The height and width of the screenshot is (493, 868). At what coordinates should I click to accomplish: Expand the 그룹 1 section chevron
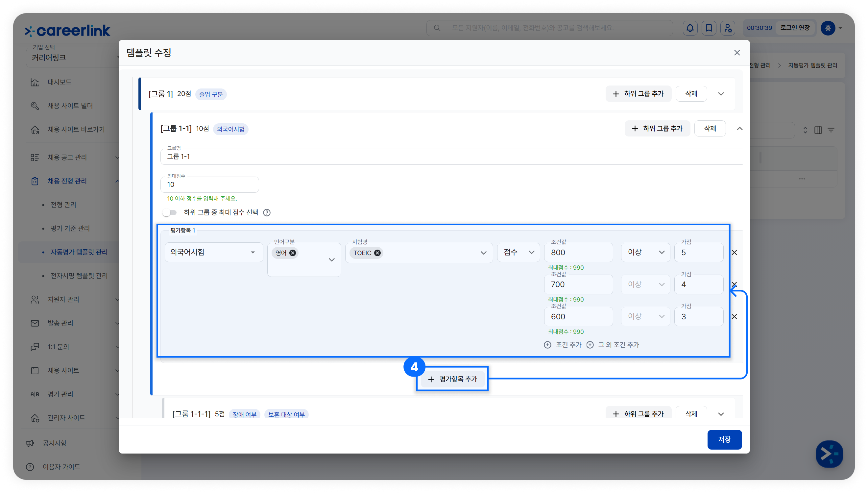[x=721, y=94]
